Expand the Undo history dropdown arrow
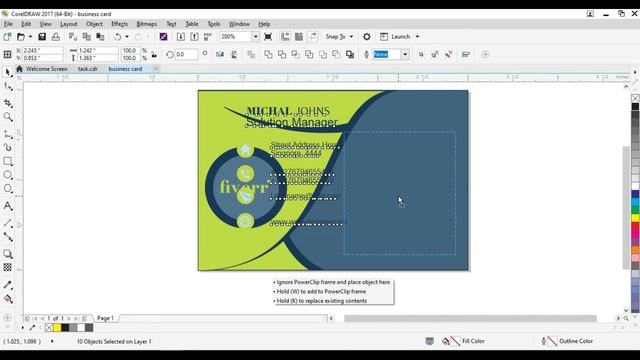 point(127,37)
